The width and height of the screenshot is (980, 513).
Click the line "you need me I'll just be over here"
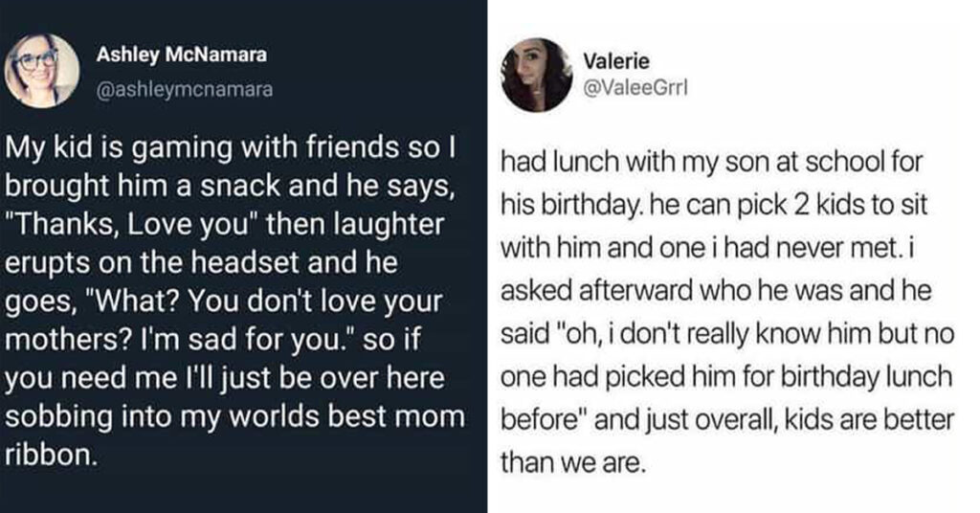point(224,379)
